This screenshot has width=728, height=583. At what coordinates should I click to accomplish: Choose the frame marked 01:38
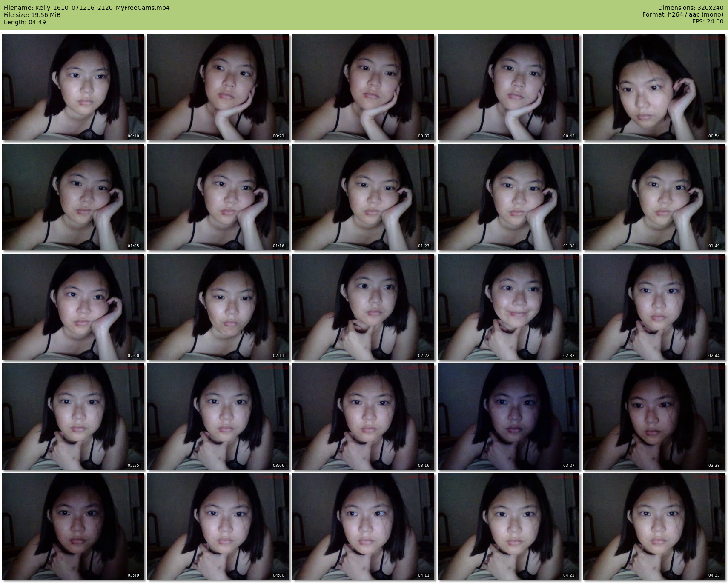(x=509, y=197)
